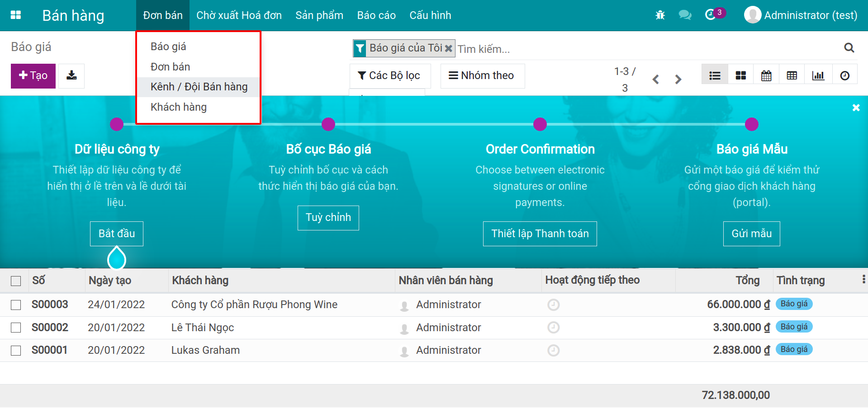This screenshot has width=868, height=408.
Task: Tick checkbox for order S00002
Action: tap(16, 328)
